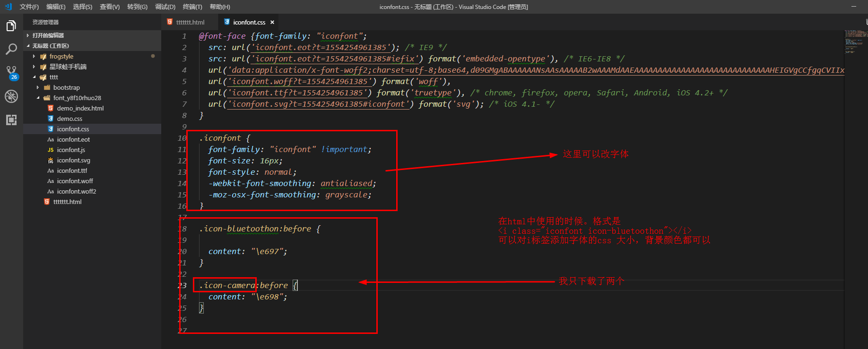This screenshot has width=868, height=349.
Task: Open the Debug view in activity bar
Action: (11, 96)
